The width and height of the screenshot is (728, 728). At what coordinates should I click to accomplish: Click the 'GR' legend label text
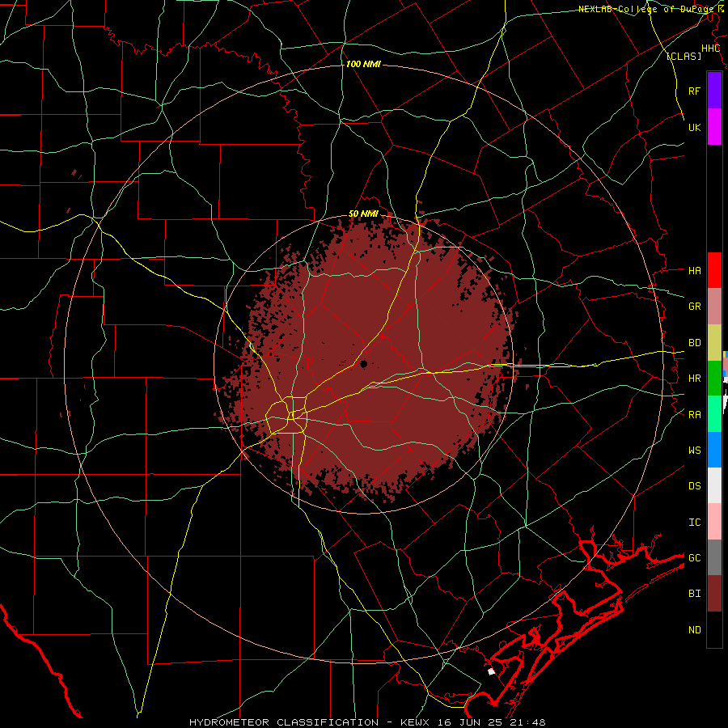tap(694, 307)
